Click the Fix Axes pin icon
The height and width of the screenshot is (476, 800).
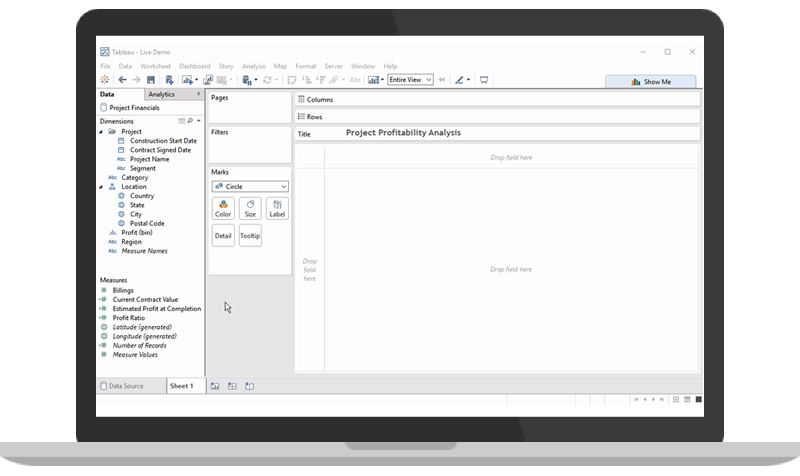[442, 80]
